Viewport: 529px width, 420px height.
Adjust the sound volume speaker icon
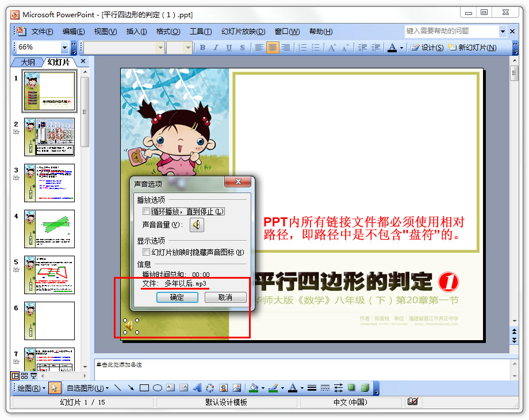pos(197,225)
